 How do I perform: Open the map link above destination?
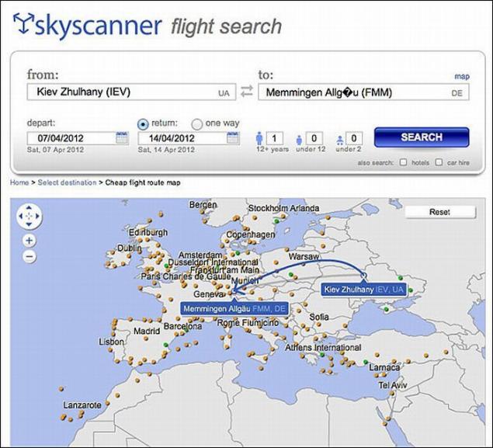[x=462, y=76]
